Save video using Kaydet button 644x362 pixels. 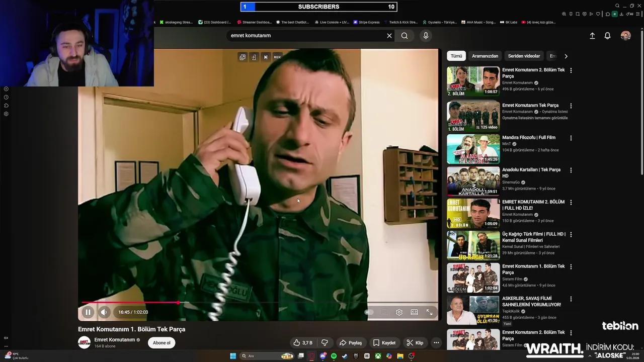384,343
